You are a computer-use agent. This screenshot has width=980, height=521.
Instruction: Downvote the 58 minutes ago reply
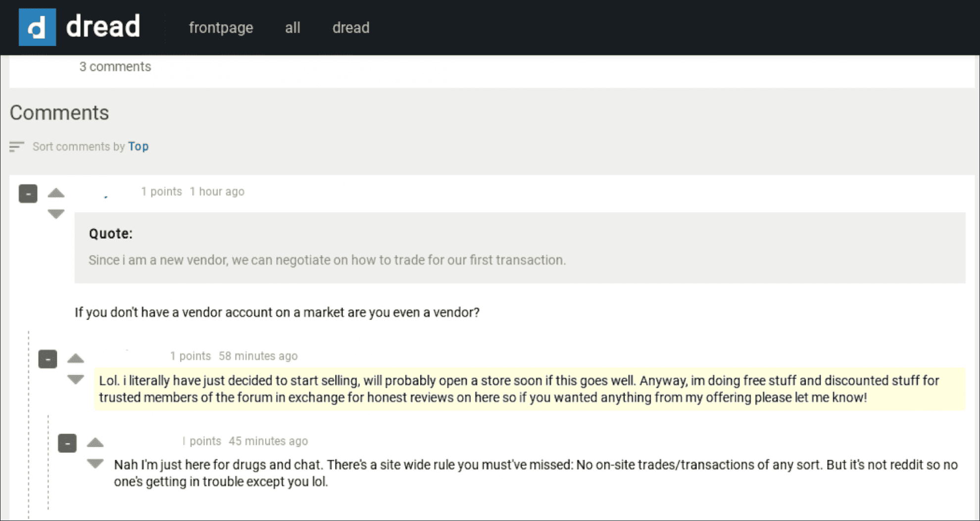75,379
